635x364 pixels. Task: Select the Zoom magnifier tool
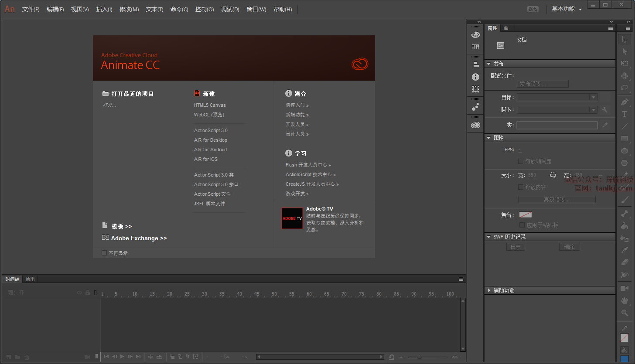625,313
